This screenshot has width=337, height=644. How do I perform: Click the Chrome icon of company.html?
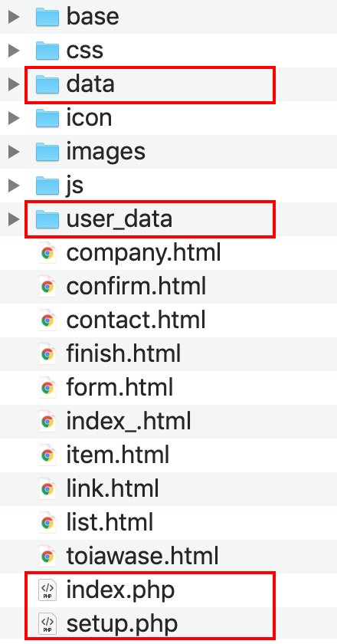[x=47, y=253]
